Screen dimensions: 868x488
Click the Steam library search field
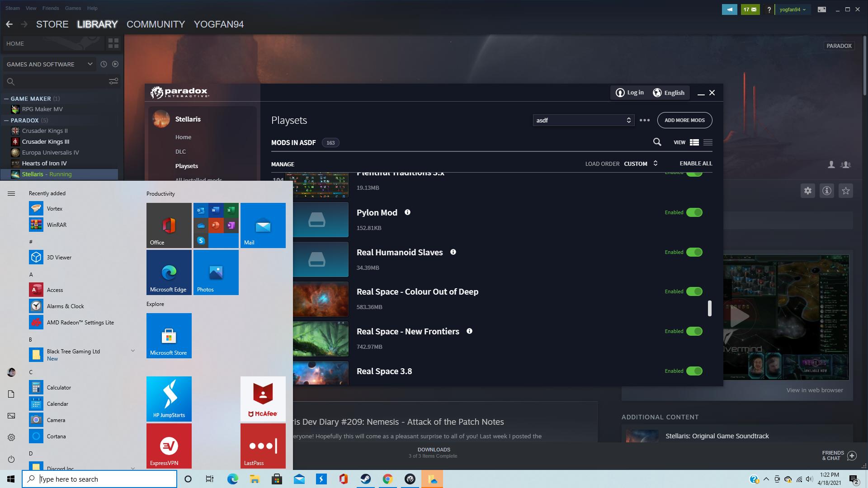coord(61,81)
